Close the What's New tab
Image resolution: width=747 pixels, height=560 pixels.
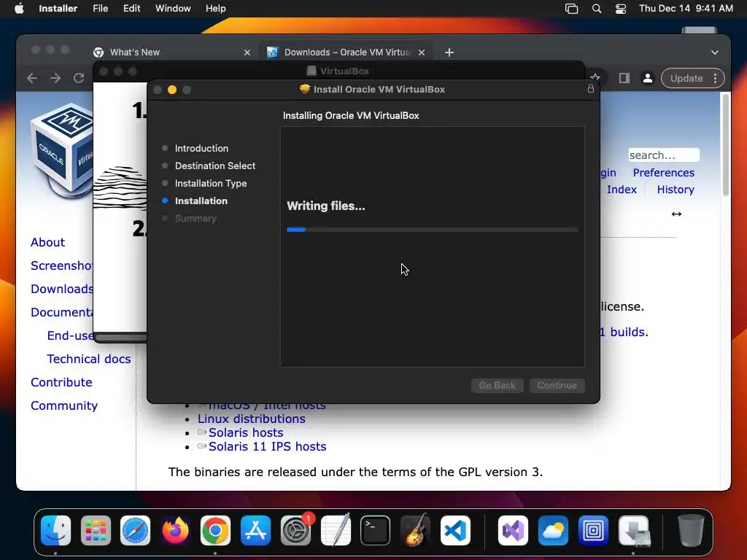pyautogui.click(x=247, y=52)
